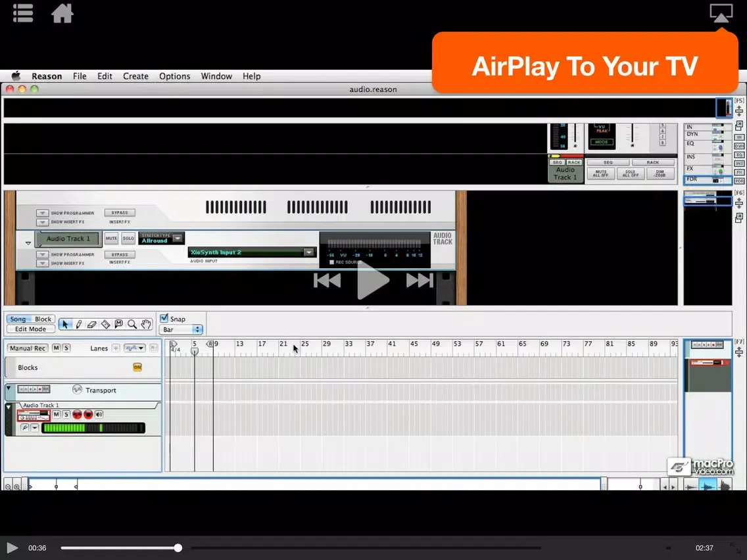This screenshot has width=747, height=560.
Task: Open the XioSynth Input 2 audio input dropdown
Action: pos(308,252)
